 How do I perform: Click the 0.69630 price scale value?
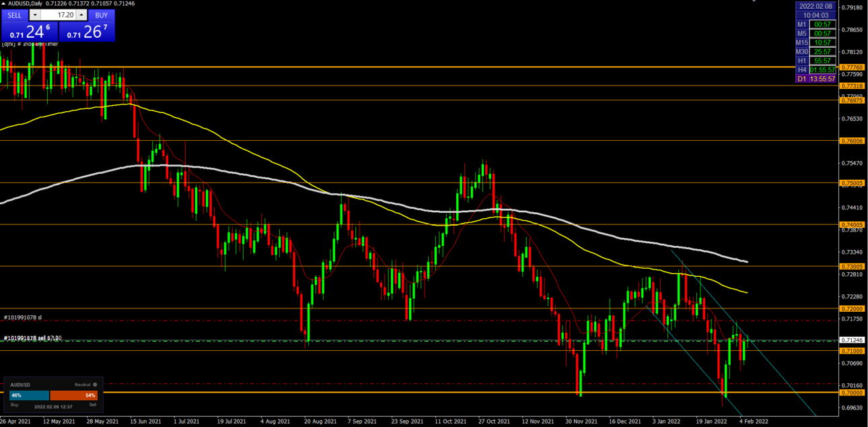853,407
